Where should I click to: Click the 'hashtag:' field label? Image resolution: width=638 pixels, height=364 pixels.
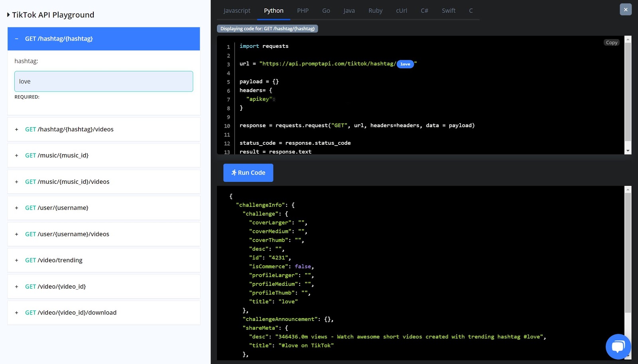pyautogui.click(x=26, y=61)
